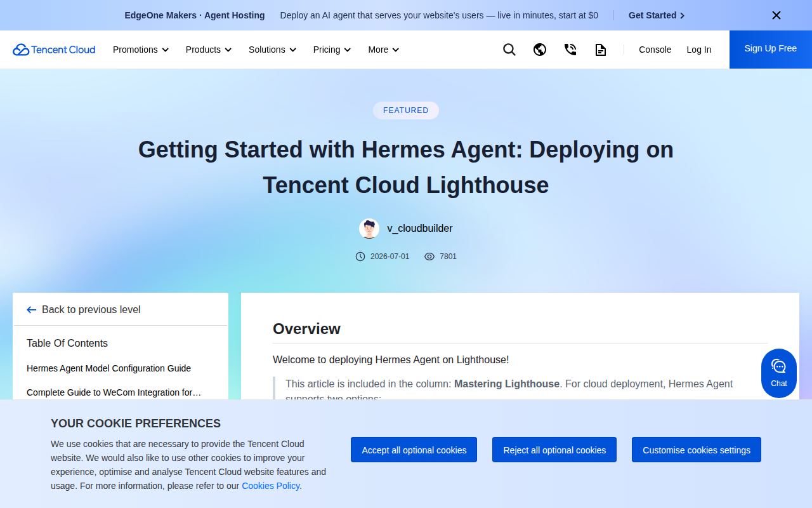The image size is (812, 508).
Task: Click the clock icon beside 2026-07-01
Action: tap(360, 257)
